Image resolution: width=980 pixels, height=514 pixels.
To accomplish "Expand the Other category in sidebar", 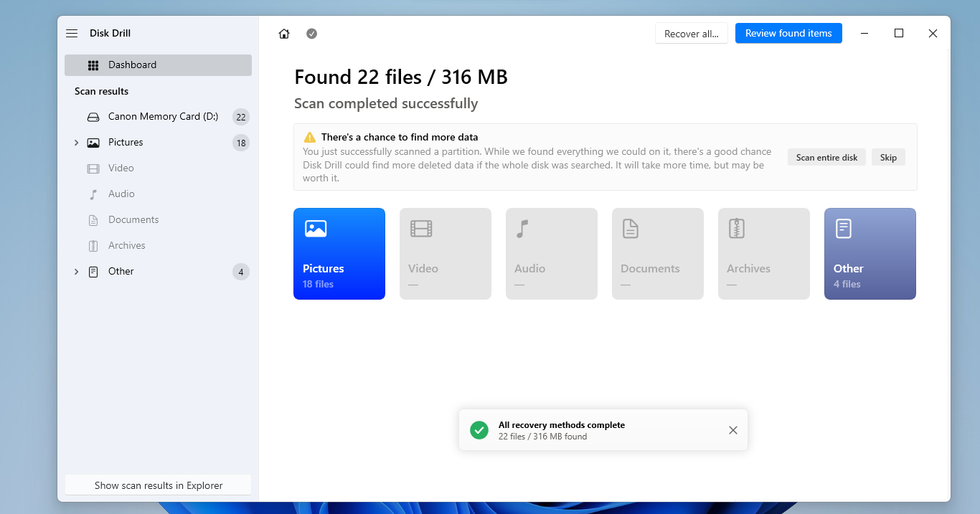I will coord(76,272).
